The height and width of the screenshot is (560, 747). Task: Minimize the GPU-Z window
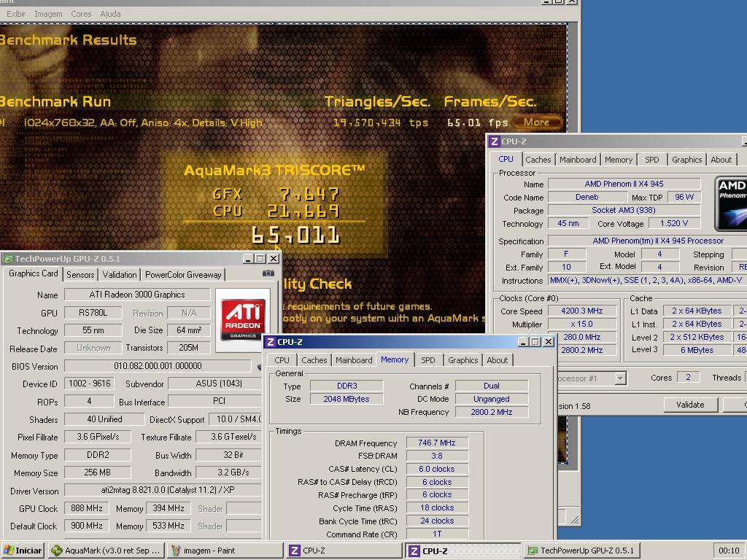pyautogui.click(x=248, y=259)
